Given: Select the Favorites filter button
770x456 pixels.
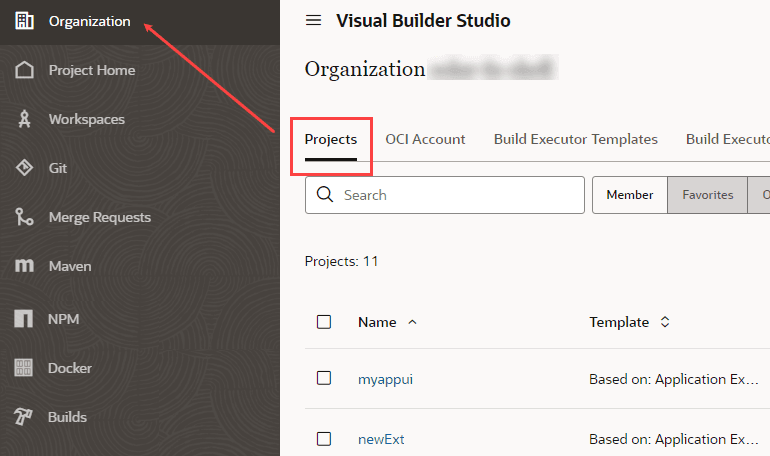Looking at the screenshot, I should pos(707,195).
